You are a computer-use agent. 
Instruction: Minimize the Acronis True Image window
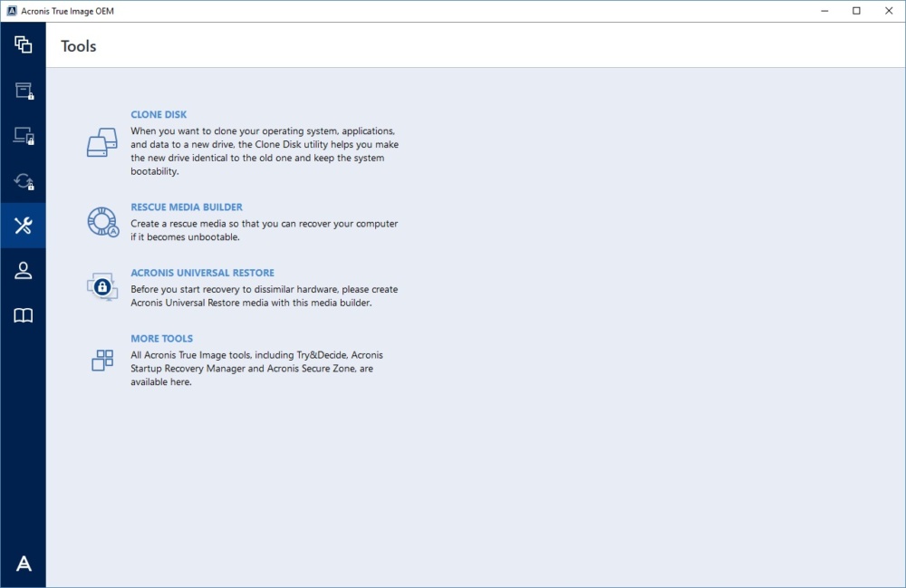click(824, 11)
